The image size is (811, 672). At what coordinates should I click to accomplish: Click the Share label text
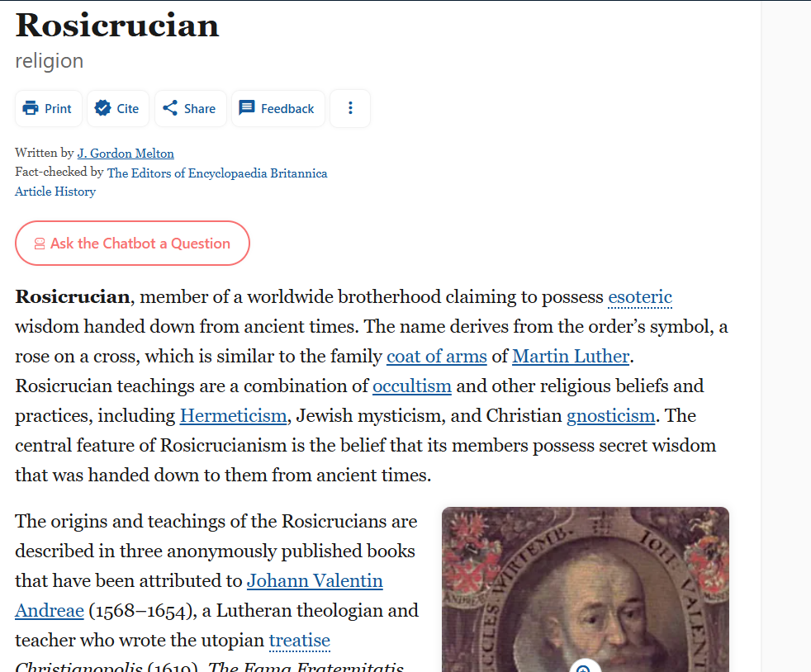click(x=200, y=108)
